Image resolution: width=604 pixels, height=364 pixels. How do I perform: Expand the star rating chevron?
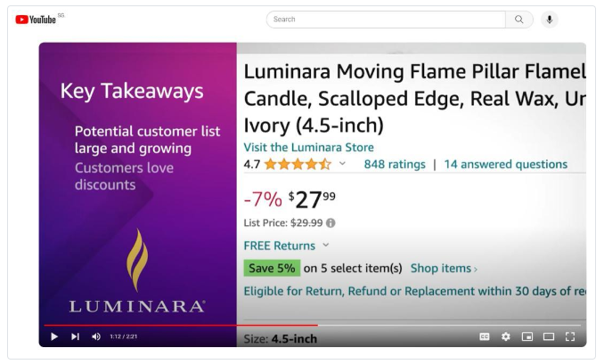(342, 164)
